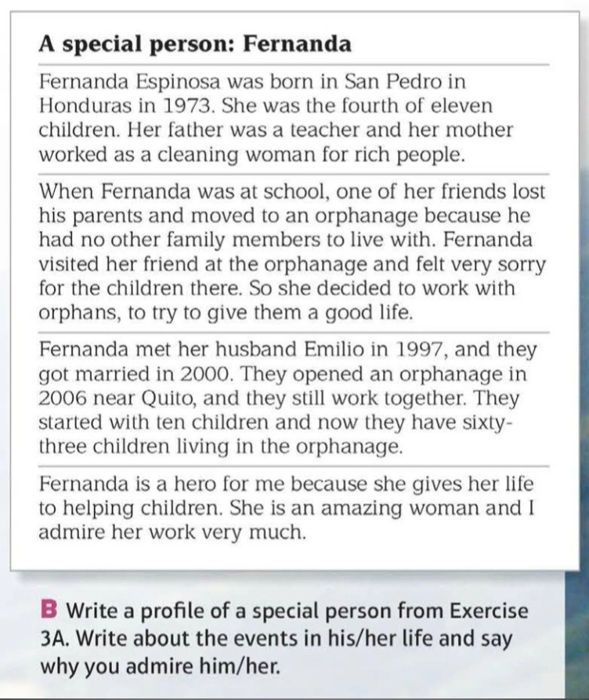This screenshot has height=700, width=589.
Task: Select the word 'Honduras' in first paragraph
Action: point(85,106)
